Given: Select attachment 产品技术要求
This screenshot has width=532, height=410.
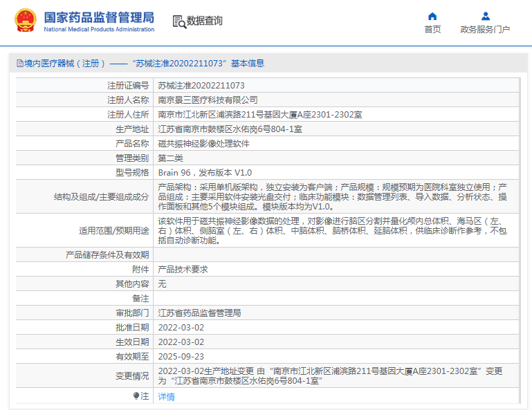Looking at the screenshot, I should [183, 269].
